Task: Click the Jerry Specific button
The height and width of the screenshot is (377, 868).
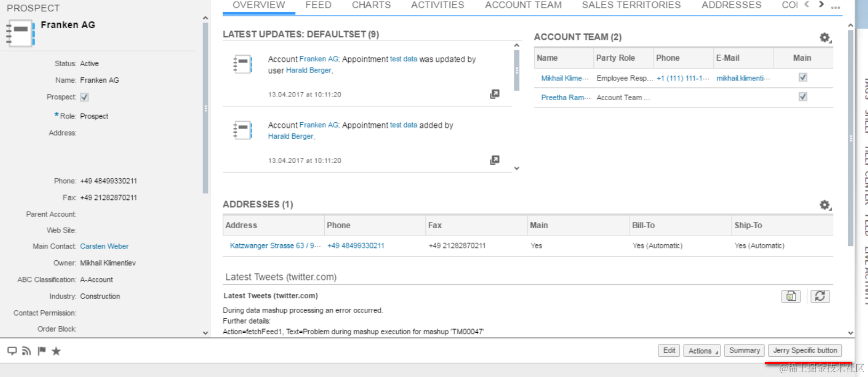Action: (x=805, y=350)
